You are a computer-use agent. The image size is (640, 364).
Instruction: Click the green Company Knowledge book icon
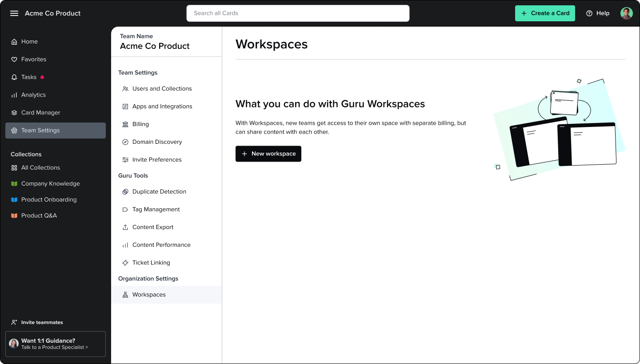click(x=14, y=184)
